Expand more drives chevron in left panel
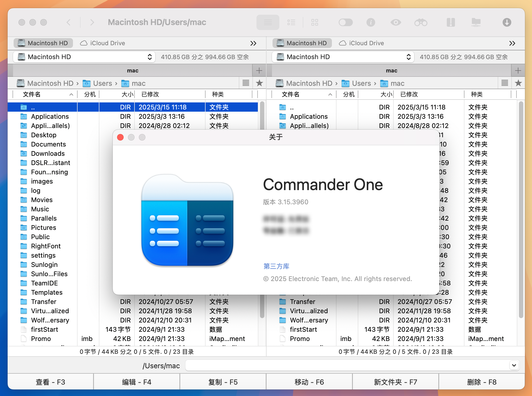 253,43
